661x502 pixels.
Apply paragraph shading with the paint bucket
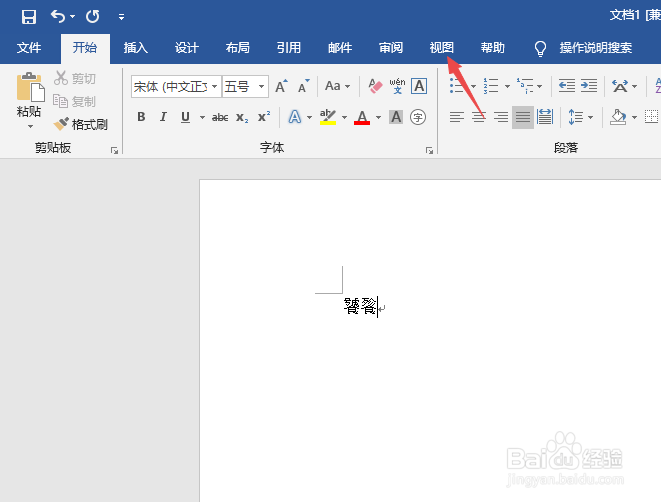pos(618,117)
